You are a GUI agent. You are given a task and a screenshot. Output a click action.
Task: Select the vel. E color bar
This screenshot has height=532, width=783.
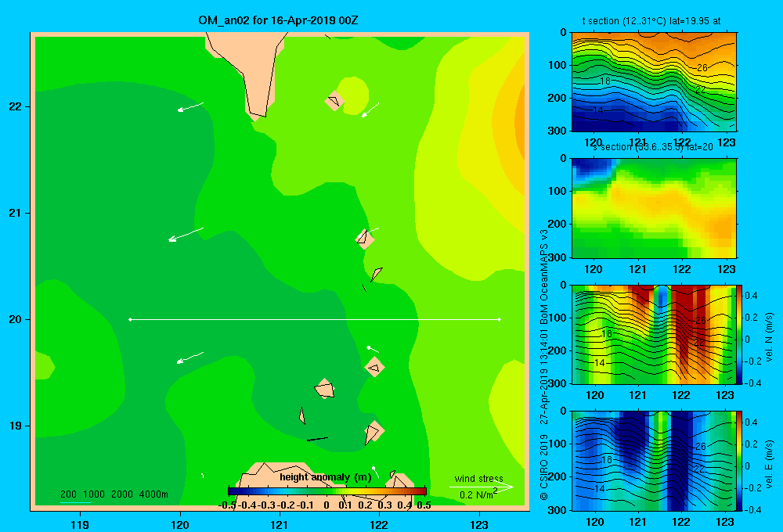pos(740,461)
